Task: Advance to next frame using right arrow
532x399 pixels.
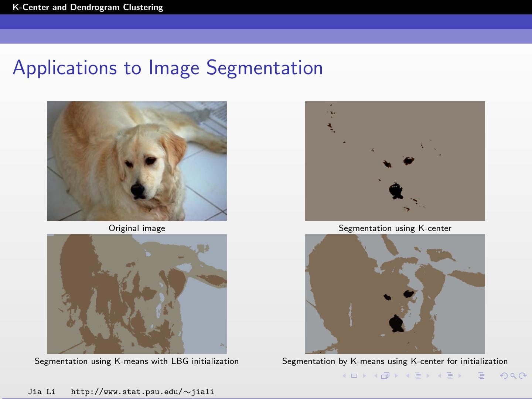Action: click(396, 376)
